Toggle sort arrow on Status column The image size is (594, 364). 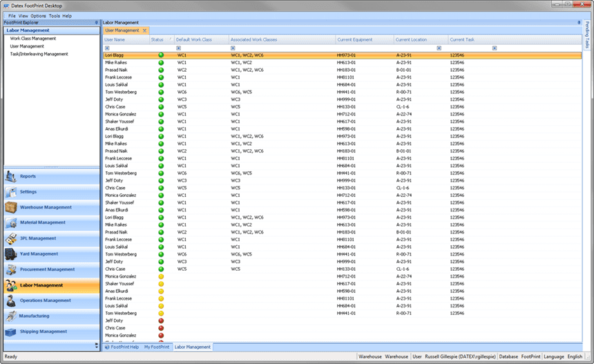170,39
